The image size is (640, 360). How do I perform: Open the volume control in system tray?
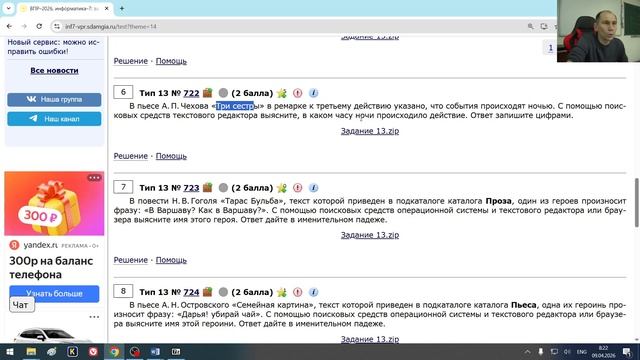pyautogui.click(x=567, y=352)
